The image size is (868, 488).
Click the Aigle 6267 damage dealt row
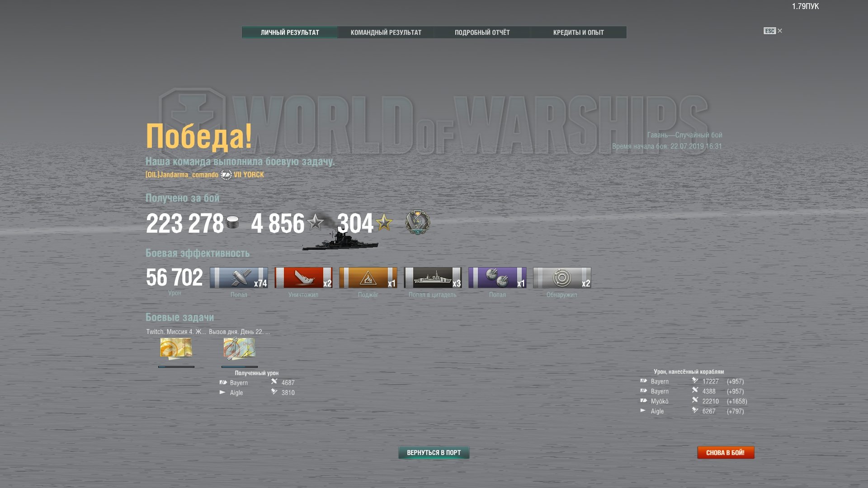point(692,411)
